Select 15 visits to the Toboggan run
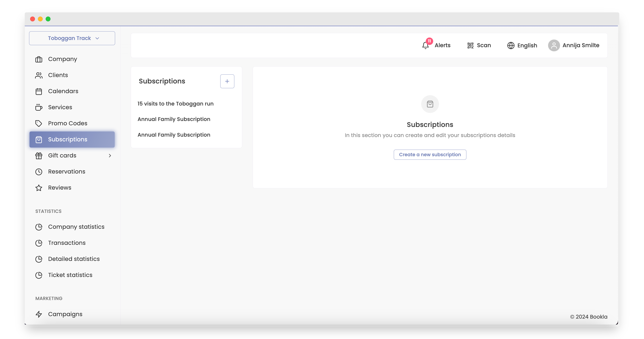The image size is (644, 339). (176, 104)
